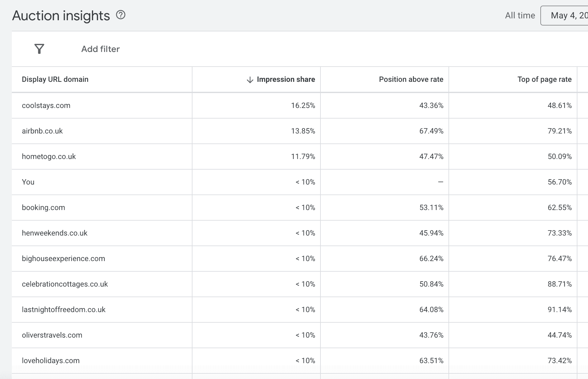Viewport: 588px width, 379px height.
Task: Open the Add filter control
Action: coord(100,49)
